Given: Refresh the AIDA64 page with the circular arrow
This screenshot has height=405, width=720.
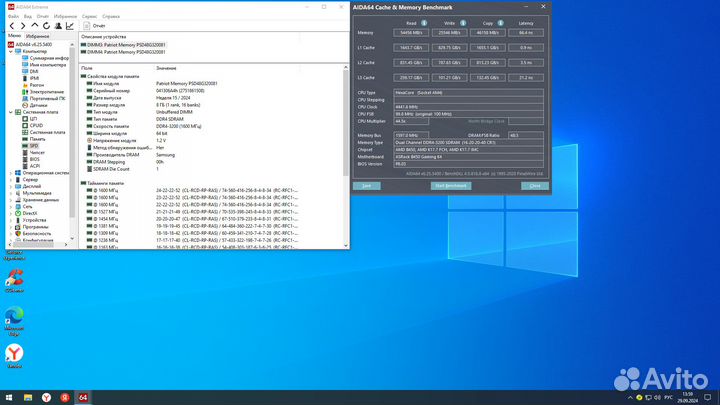Looking at the screenshot, I should coord(46,26).
